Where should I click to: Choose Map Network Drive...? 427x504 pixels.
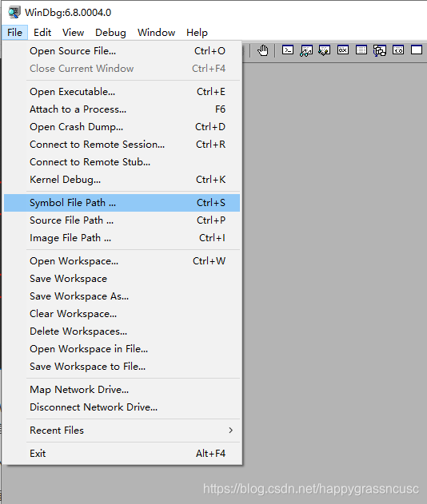tap(122, 390)
